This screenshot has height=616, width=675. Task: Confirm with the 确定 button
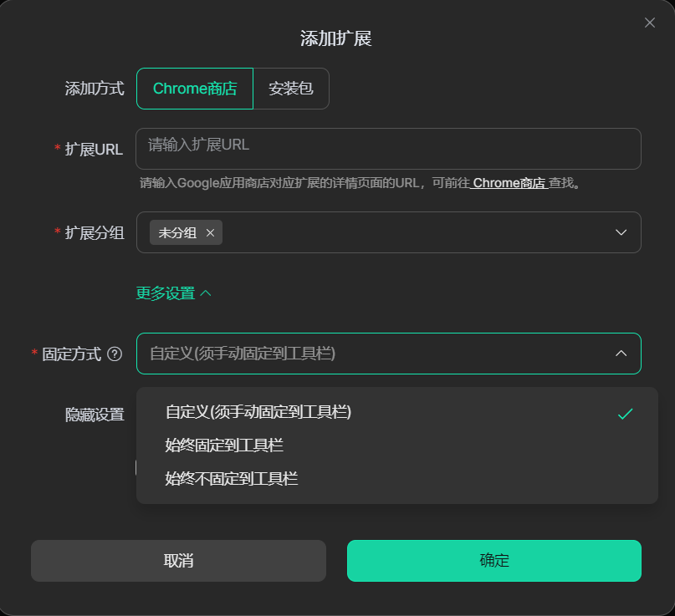click(493, 560)
